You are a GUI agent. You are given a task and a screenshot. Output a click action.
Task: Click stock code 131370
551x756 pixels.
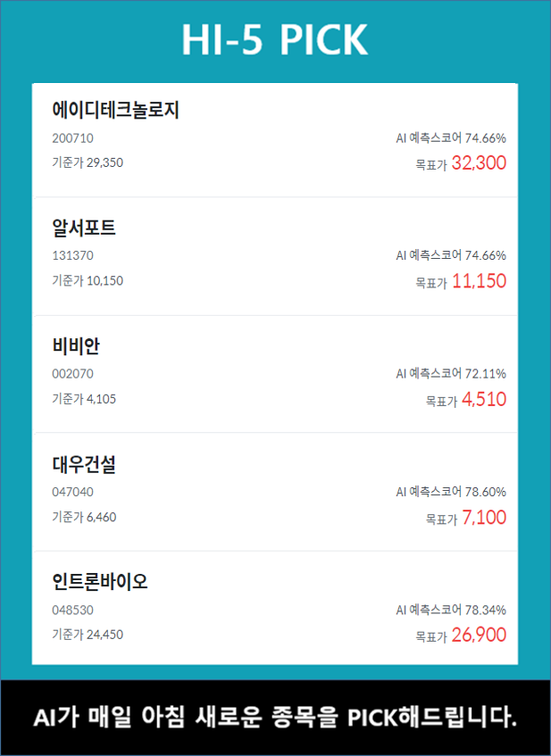(x=73, y=256)
